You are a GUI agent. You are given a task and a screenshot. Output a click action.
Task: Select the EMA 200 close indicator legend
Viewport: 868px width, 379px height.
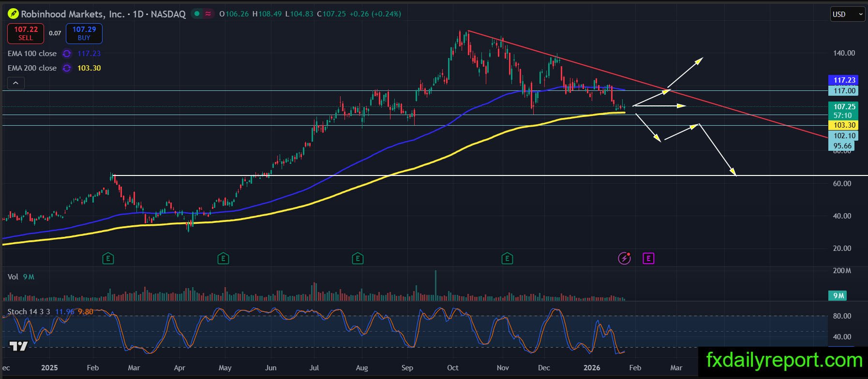point(32,68)
